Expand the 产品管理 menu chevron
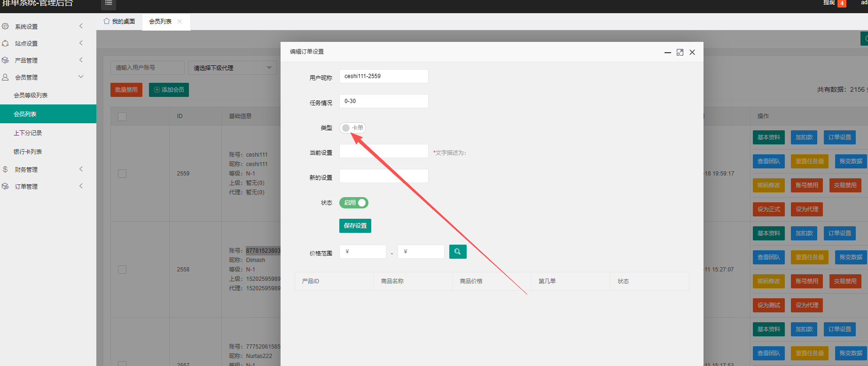 [x=81, y=60]
